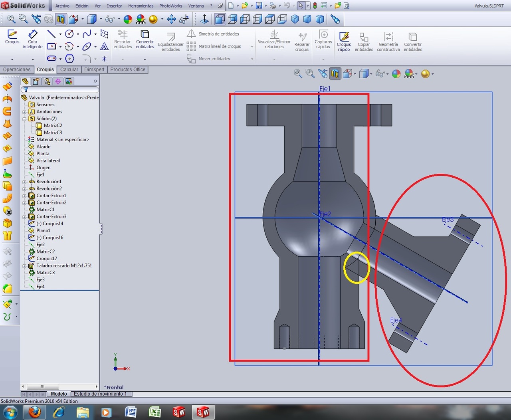Expand the Cortar-Extruir1 feature

point(24,196)
